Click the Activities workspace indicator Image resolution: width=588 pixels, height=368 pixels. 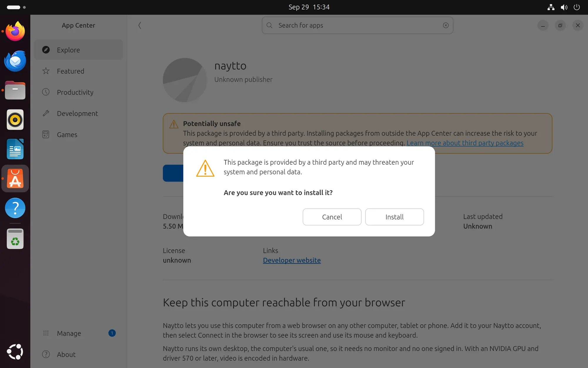coord(16,7)
